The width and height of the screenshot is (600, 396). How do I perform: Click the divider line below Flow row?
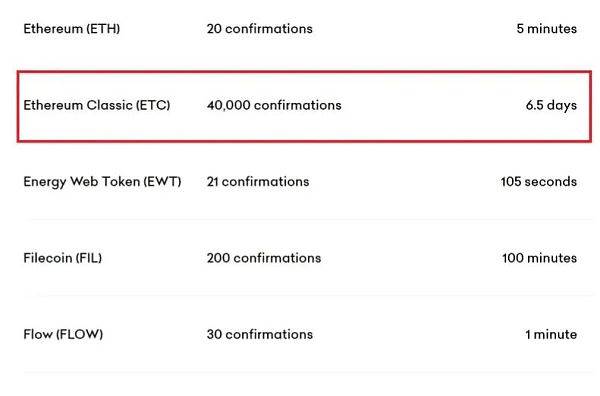click(x=308, y=372)
